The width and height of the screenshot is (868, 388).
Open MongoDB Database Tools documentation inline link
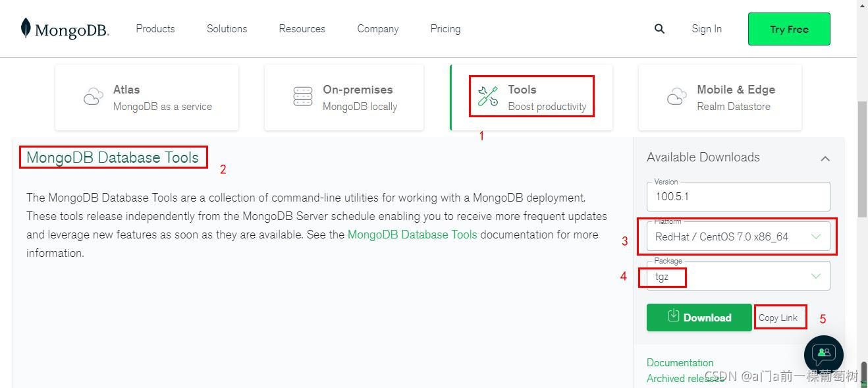click(x=412, y=235)
